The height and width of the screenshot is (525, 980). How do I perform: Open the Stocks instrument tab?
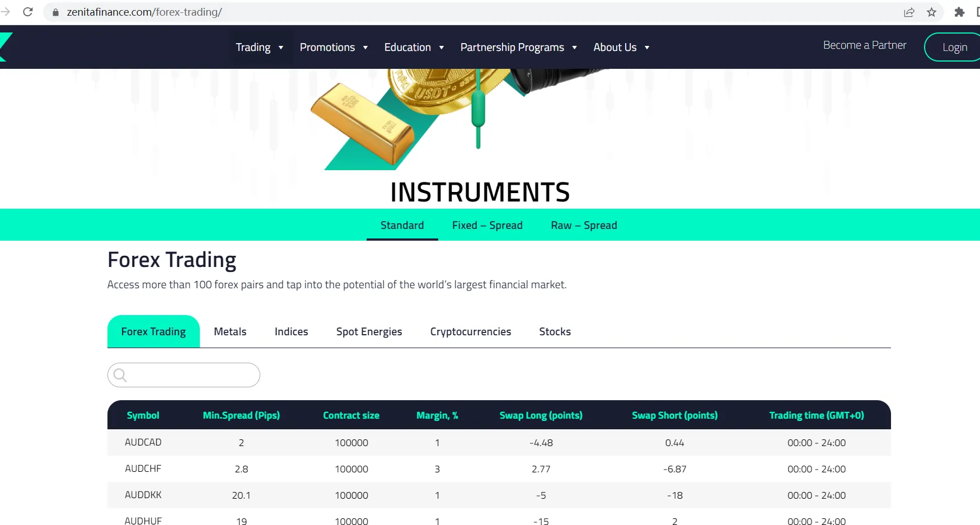tap(555, 331)
